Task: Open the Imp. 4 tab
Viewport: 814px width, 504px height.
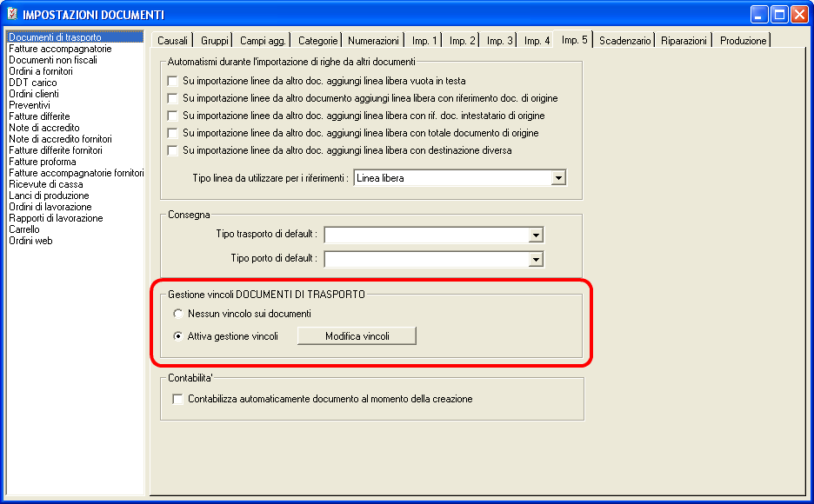Action: 537,41
